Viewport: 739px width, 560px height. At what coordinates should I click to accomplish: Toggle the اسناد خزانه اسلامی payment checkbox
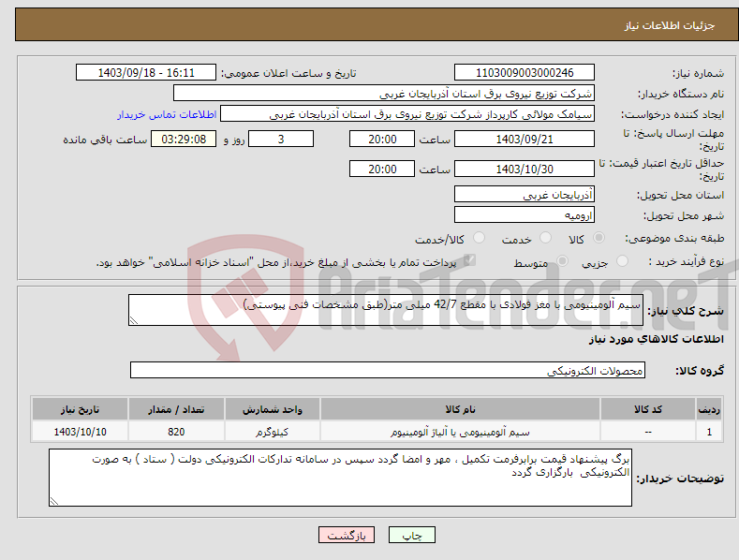point(469,260)
